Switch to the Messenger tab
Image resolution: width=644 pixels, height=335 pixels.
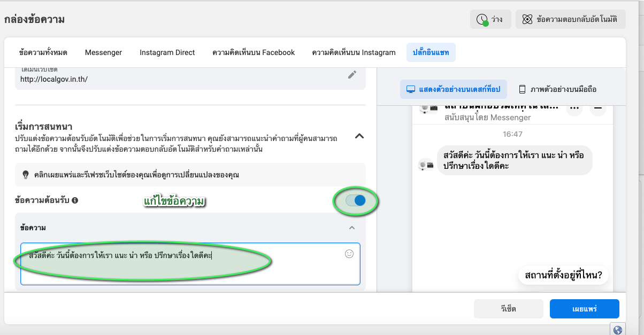[103, 52]
